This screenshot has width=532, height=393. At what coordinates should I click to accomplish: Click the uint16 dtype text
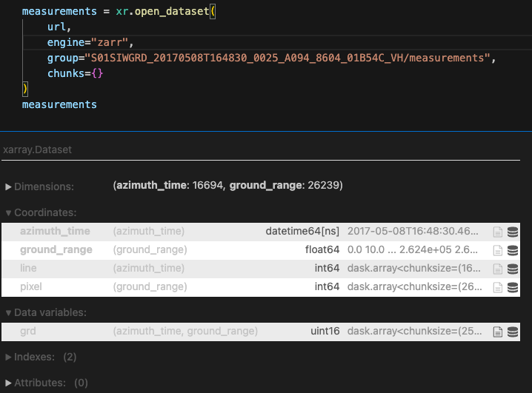pos(325,331)
